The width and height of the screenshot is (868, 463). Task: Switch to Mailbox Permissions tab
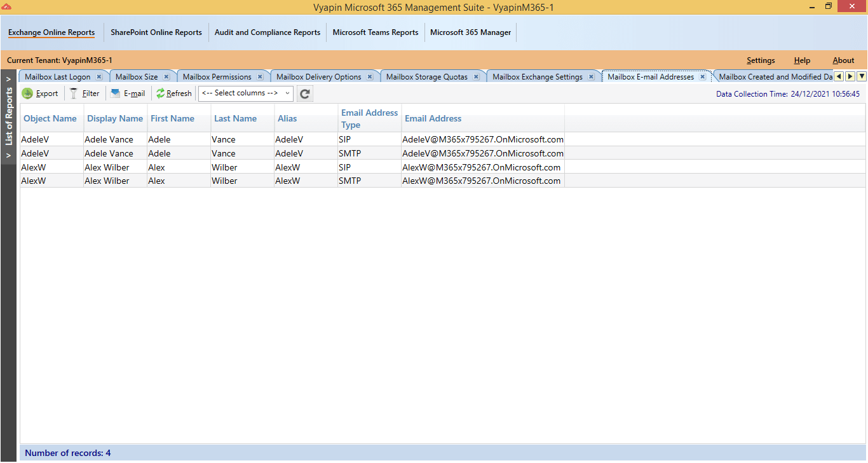coord(217,77)
